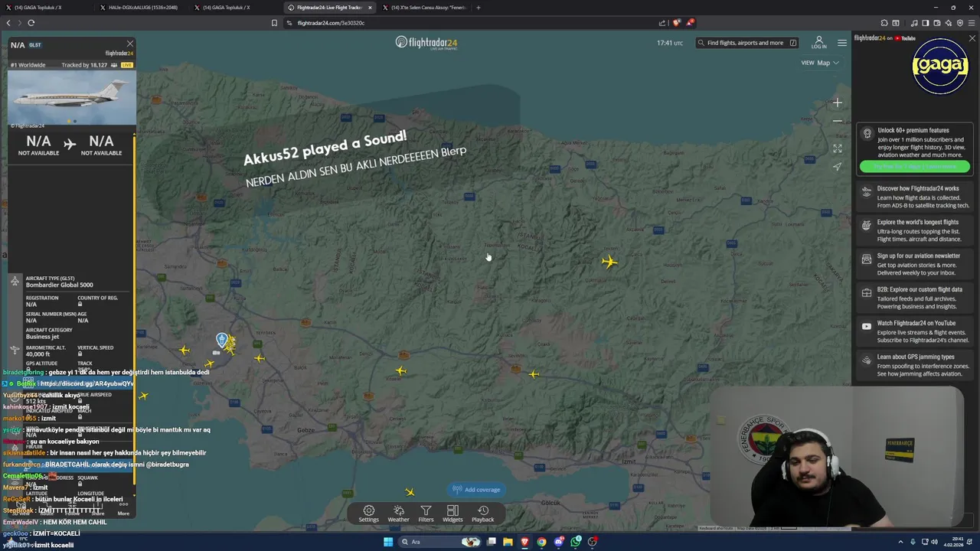Click the LOG IN user icon
980x551 pixels.
[x=818, y=42]
